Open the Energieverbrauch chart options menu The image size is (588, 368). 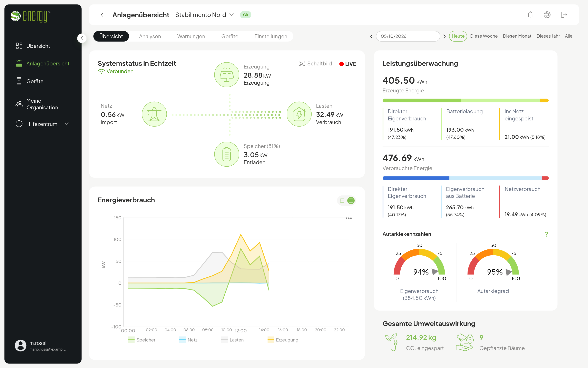pyautogui.click(x=349, y=218)
